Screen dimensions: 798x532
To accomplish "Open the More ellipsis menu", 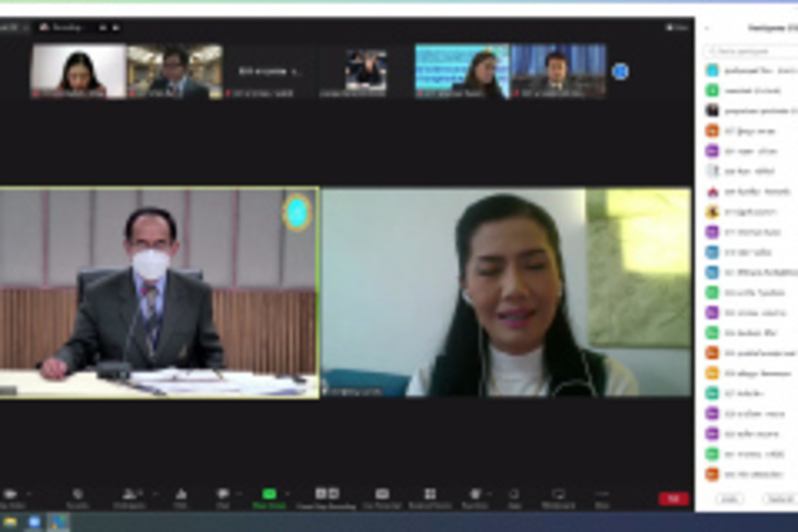I will tap(601, 494).
